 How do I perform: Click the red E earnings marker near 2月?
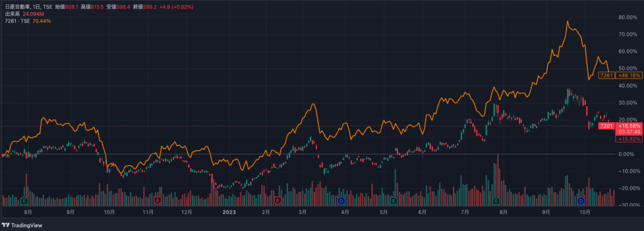pyautogui.click(x=278, y=201)
